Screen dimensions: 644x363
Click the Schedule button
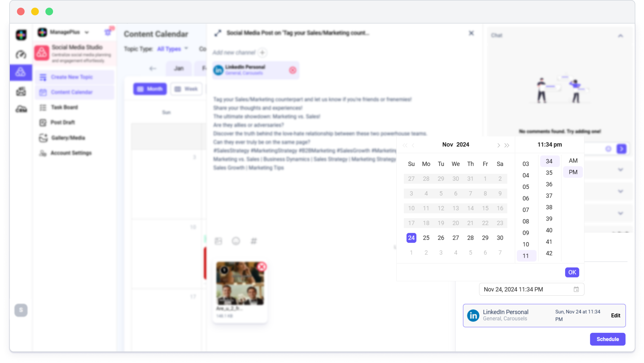[x=607, y=339]
